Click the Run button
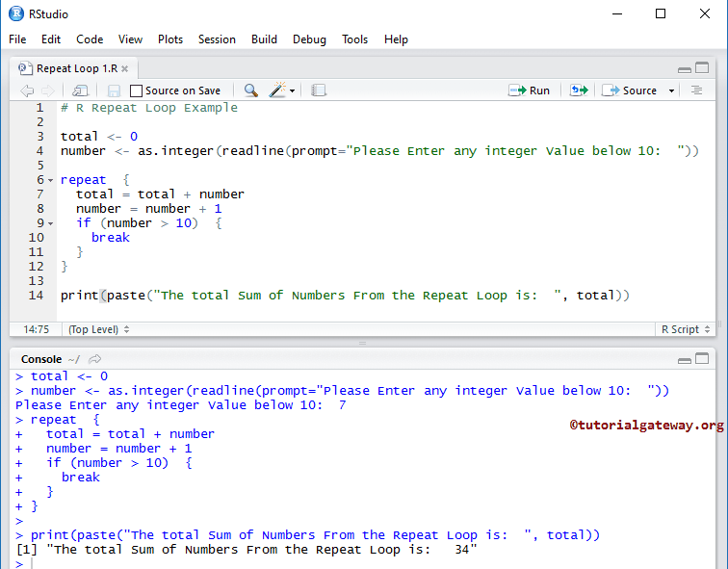This screenshot has width=728, height=569. (530, 91)
